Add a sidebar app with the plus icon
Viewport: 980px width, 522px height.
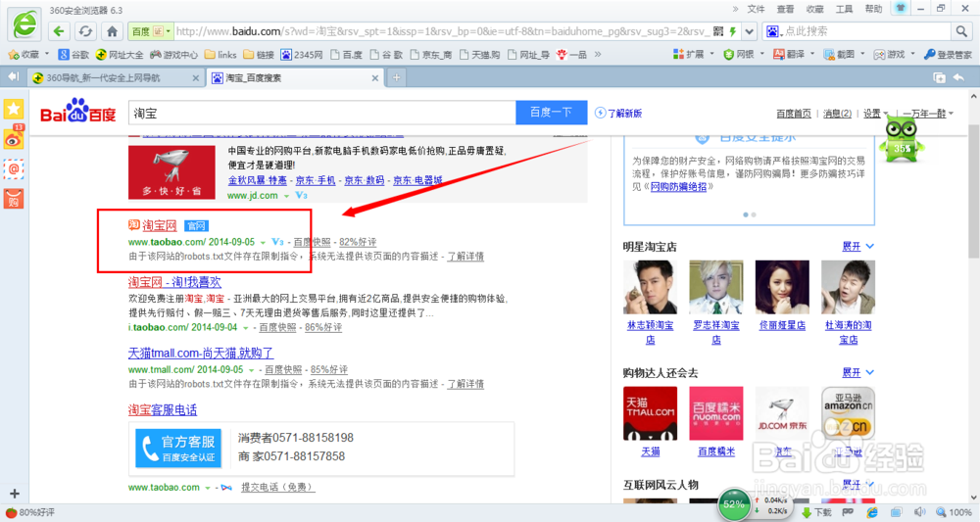click(x=15, y=494)
